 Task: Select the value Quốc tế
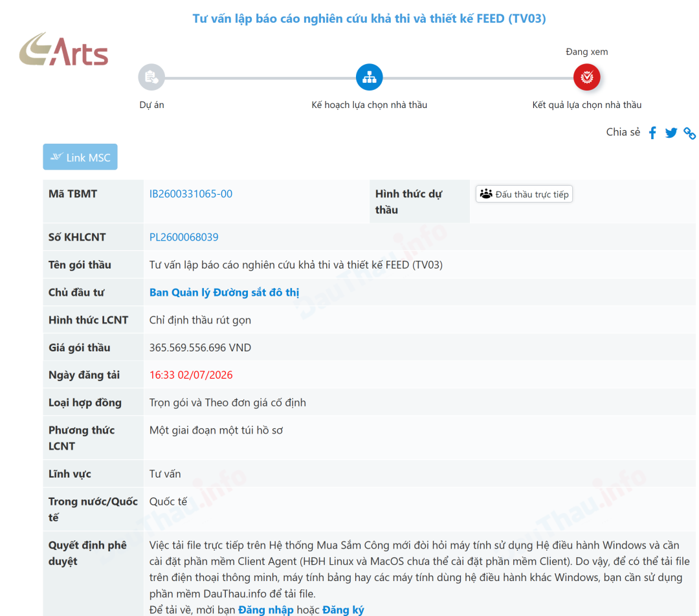(x=168, y=501)
